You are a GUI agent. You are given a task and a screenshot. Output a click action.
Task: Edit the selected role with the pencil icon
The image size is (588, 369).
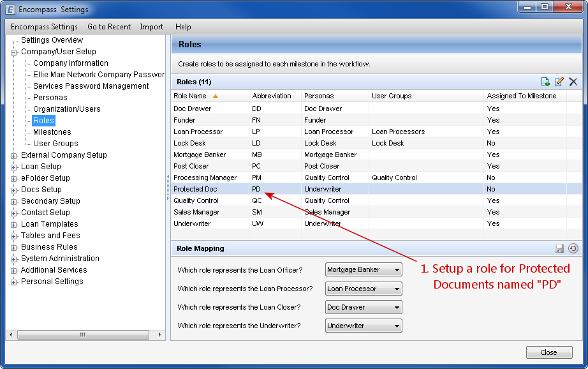tap(559, 82)
